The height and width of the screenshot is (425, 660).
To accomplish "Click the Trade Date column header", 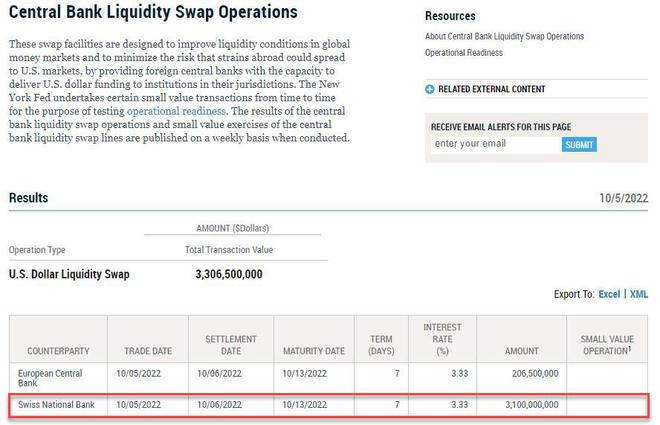I will tap(149, 351).
